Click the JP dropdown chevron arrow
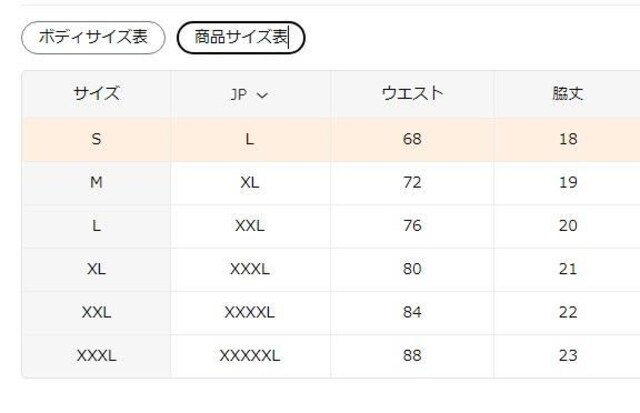This screenshot has height=413, width=640. click(x=263, y=96)
